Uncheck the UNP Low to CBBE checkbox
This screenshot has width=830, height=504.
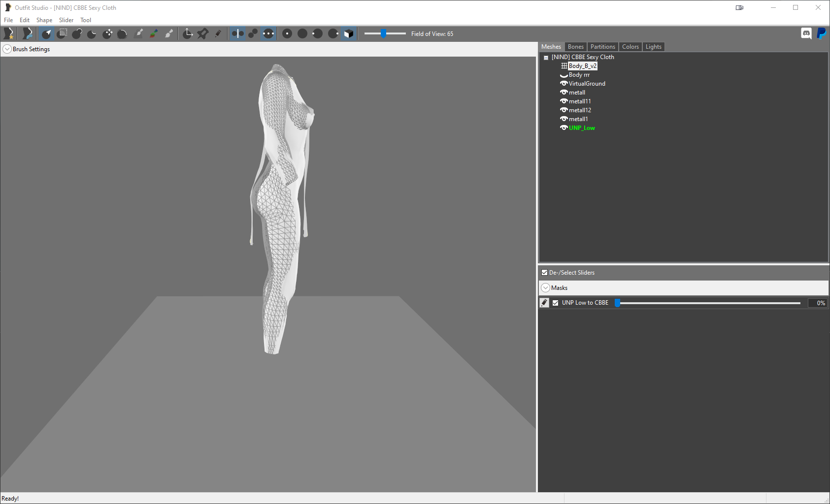[555, 303]
